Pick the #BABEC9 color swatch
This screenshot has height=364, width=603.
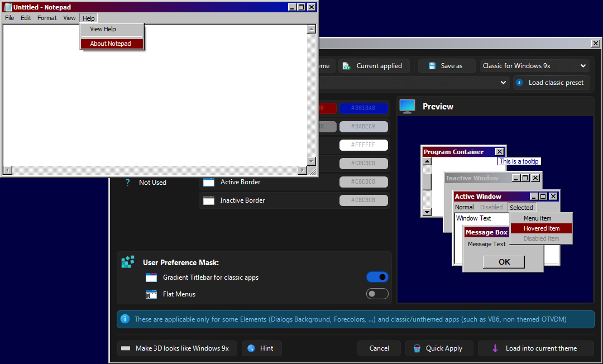coord(363,127)
